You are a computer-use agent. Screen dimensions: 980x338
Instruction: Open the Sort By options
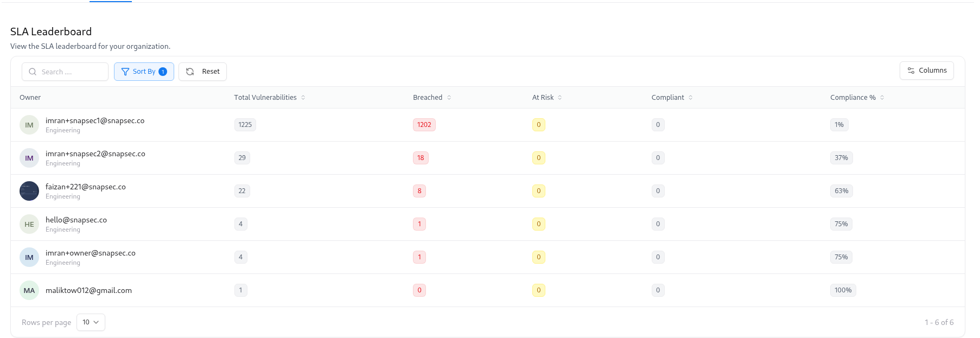pos(144,72)
